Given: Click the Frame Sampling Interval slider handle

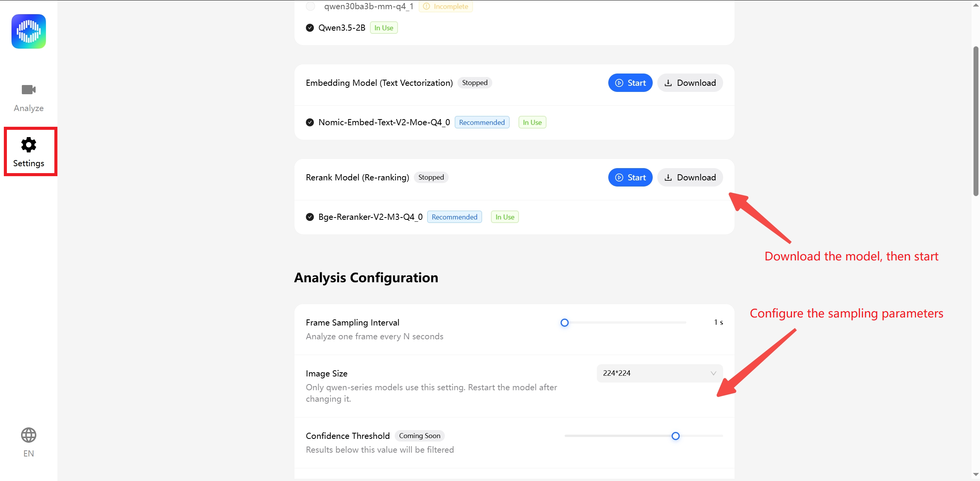Looking at the screenshot, I should (x=564, y=322).
